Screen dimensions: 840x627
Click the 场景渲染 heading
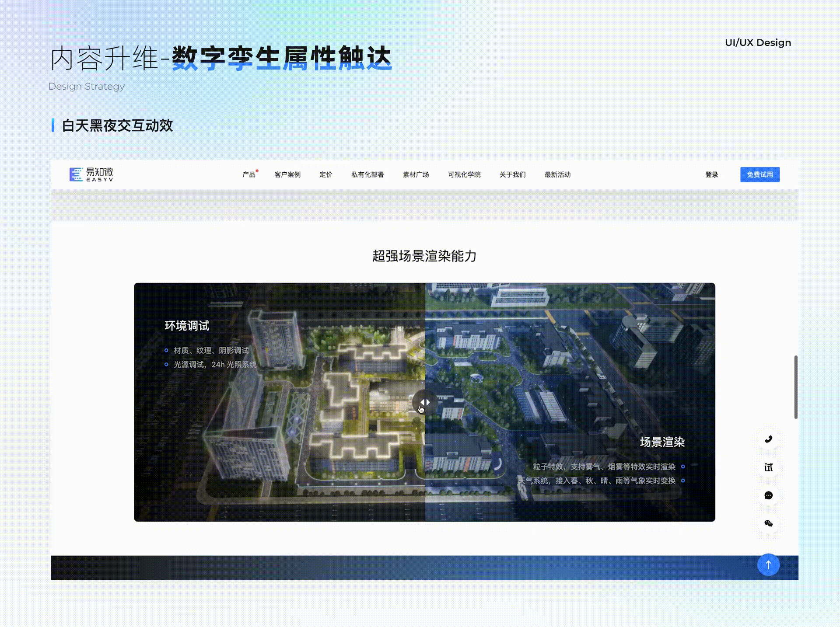coord(662,442)
